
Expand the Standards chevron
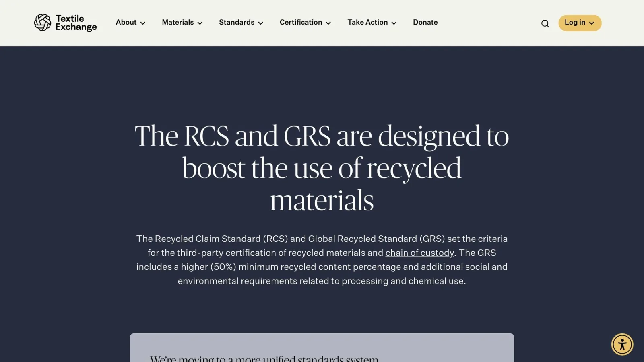(x=260, y=23)
